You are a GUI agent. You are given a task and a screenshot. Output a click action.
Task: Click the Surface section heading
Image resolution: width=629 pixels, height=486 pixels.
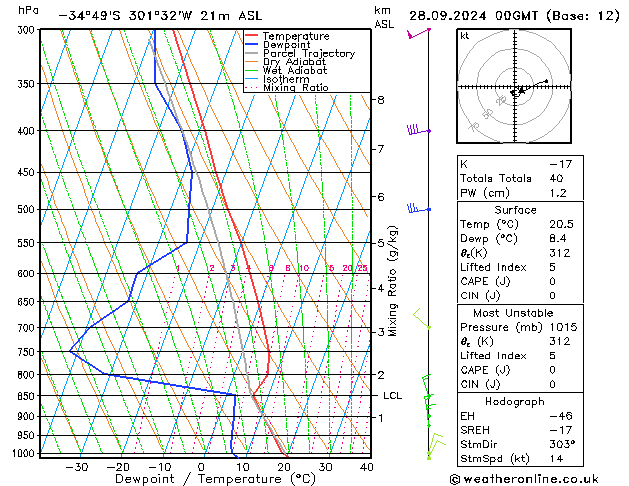515,210
